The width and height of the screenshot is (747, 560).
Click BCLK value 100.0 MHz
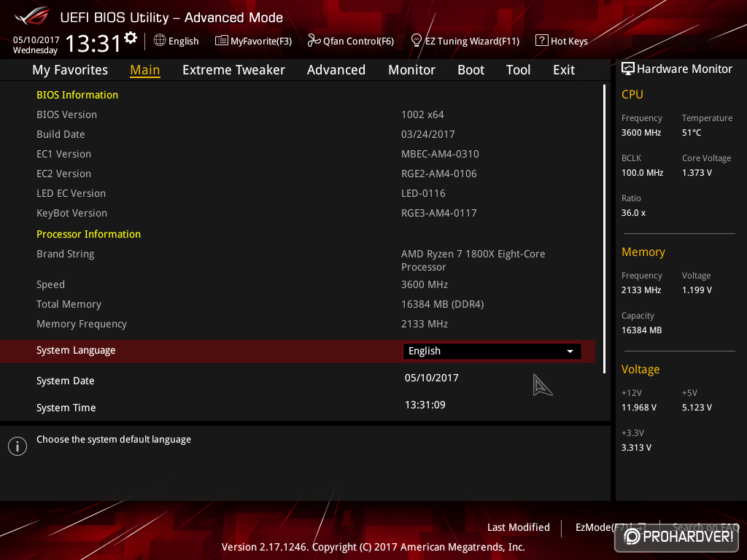coord(642,172)
